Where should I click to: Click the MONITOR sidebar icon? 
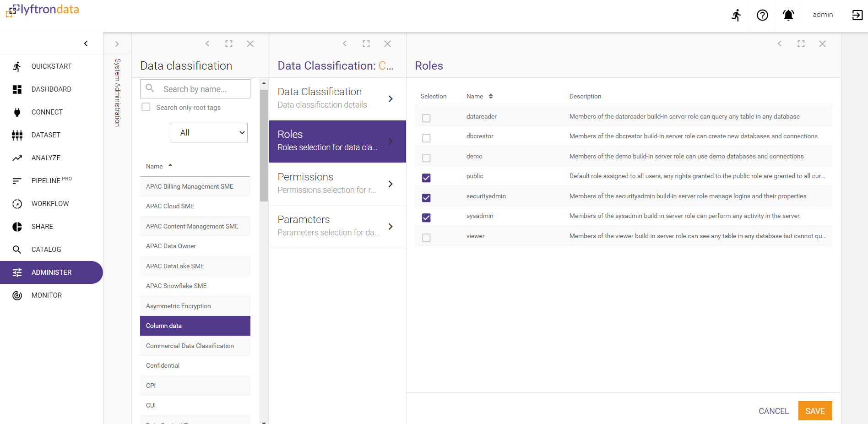[17, 295]
